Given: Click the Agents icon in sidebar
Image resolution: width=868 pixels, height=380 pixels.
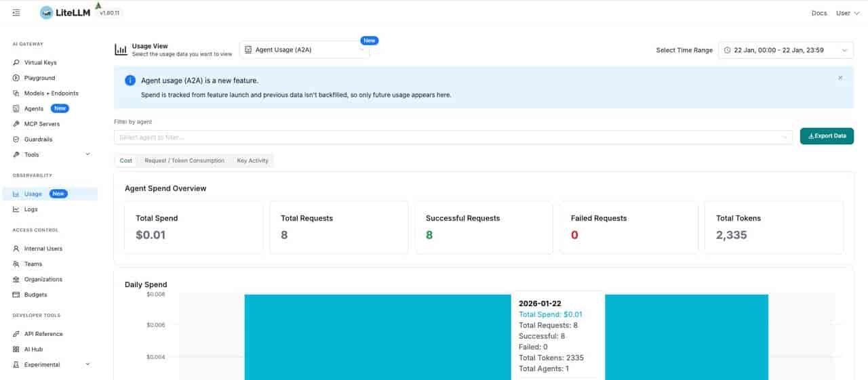Looking at the screenshot, I should pyautogui.click(x=16, y=108).
